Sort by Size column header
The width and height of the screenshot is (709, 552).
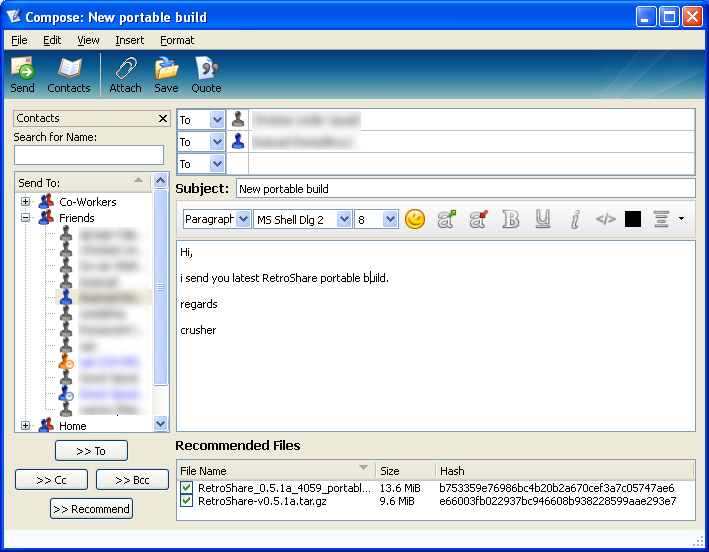point(406,471)
